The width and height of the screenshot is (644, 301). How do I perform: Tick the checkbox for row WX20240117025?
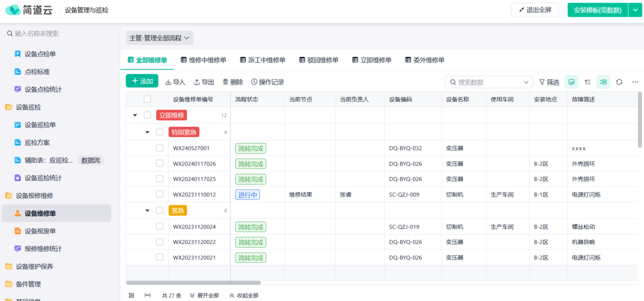(x=159, y=179)
